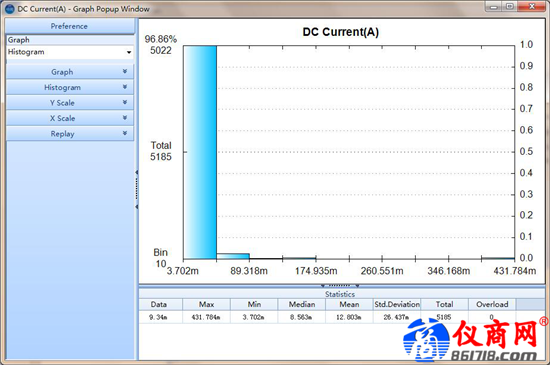The height and width of the screenshot is (365, 550).
Task: Click the Max column header
Action: coord(206,304)
